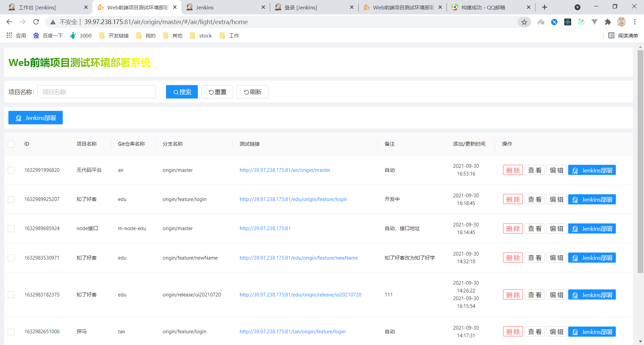Open the tan/origin/feature/login test link
This screenshot has width=644, height=345.
point(292,332)
